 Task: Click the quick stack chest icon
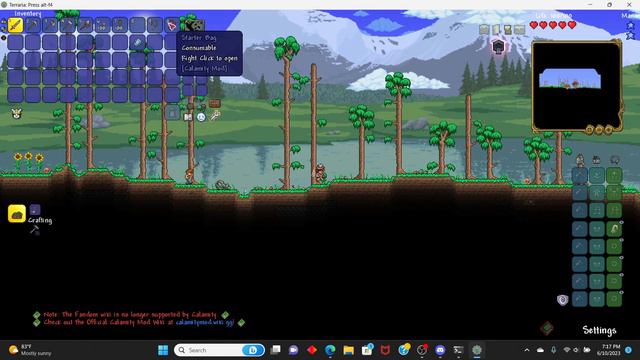215,103
